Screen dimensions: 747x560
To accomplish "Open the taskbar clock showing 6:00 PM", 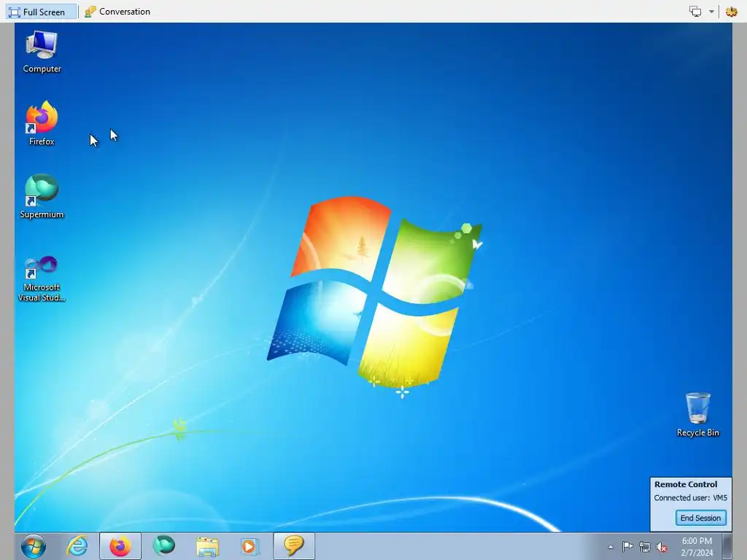I will 697,547.
